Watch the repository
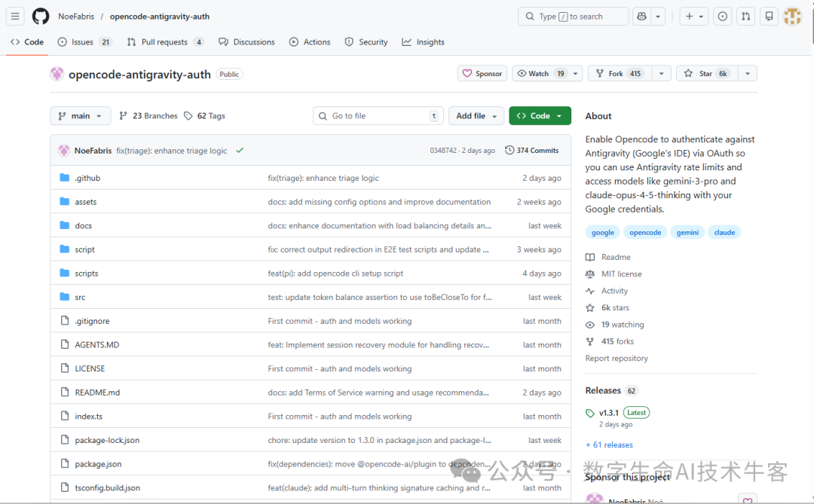The width and height of the screenshot is (814, 504). (x=540, y=73)
